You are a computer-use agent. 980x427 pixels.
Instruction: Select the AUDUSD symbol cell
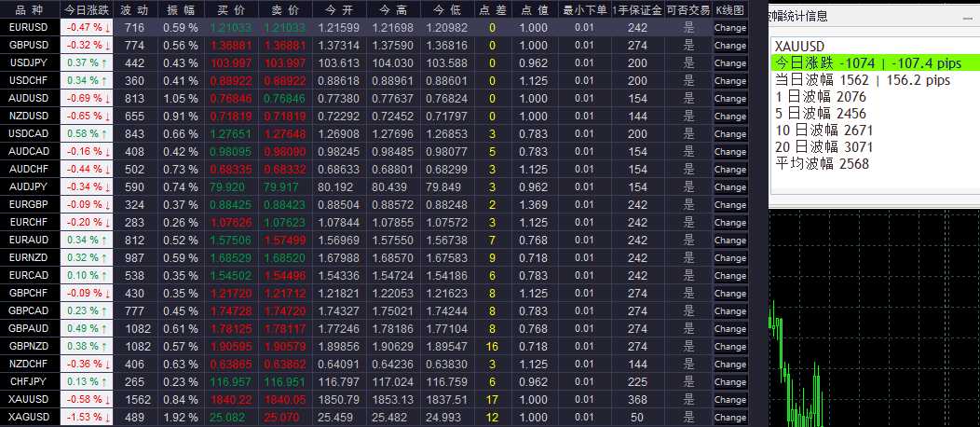[30, 98]
